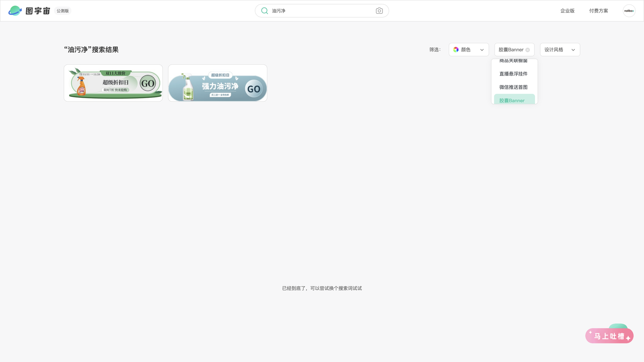
Task: Clear the 胶囊Banner filter with x icon
Action: (x=528, y=50)
